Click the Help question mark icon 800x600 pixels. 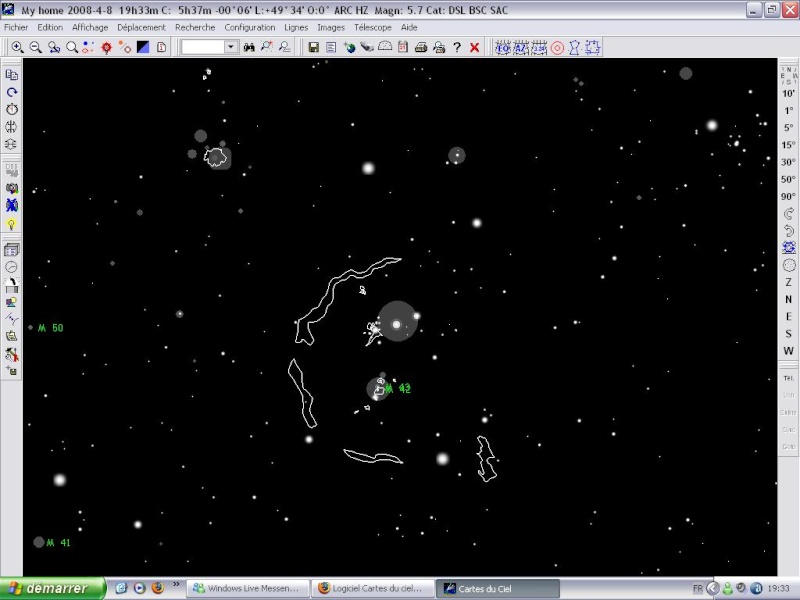[x=457, y=47]
